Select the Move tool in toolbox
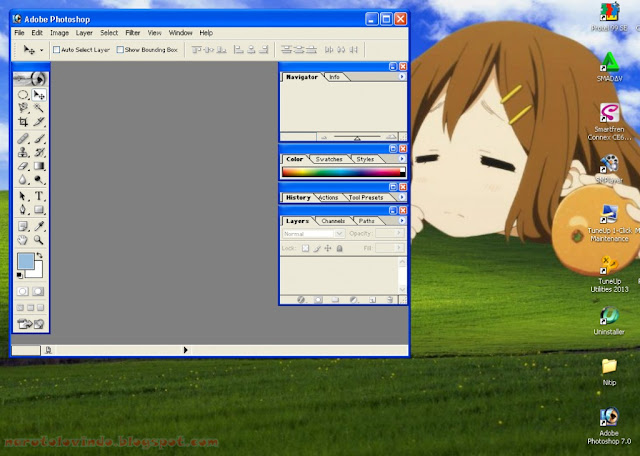The image size is (640, 456). click(x=39, y=95)
